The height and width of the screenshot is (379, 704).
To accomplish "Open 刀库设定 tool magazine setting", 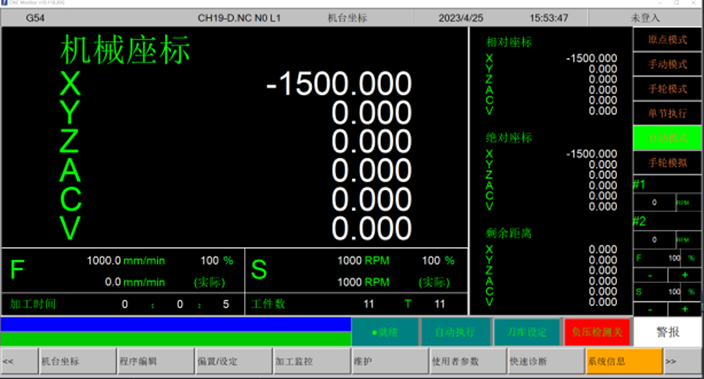I will pyautogui.click(x=527, y=332).
